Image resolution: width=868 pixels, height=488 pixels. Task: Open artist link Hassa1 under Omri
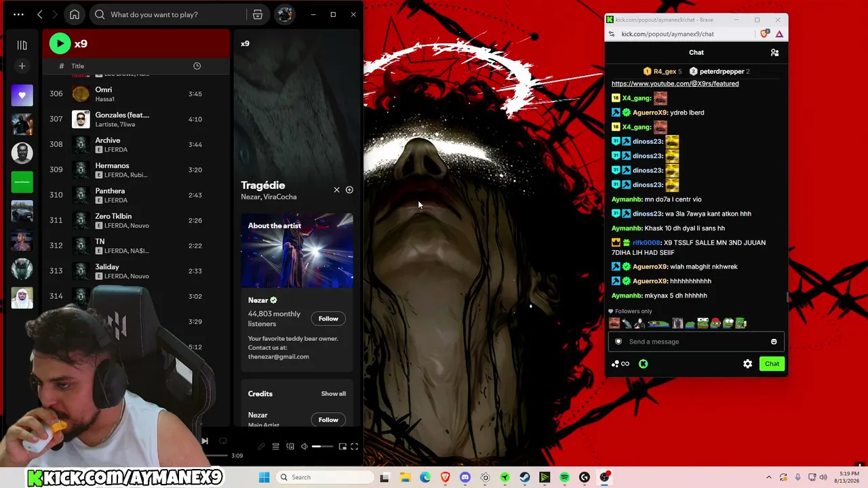(105, 99)
